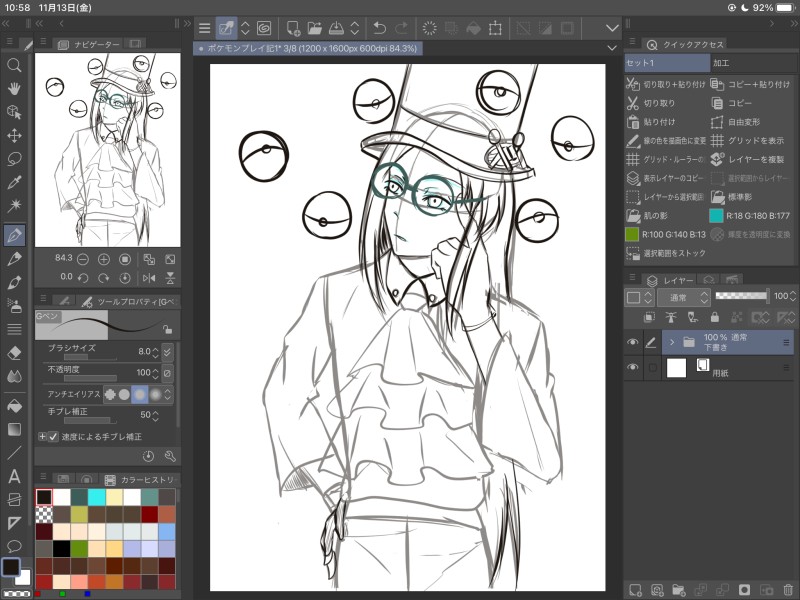Adjust 手ブレ補正 stepper arrows
Viewport: 800px width, 600px height.
point(155,415)
